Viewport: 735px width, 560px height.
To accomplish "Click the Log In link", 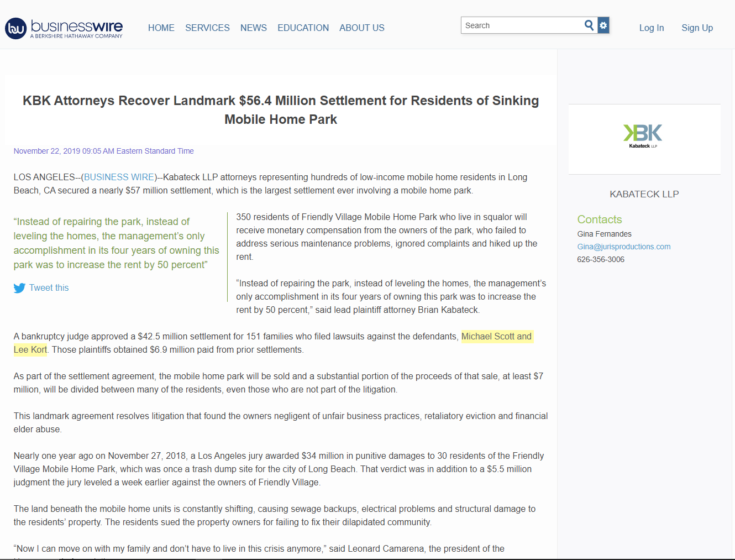I will tap(652, 28).
